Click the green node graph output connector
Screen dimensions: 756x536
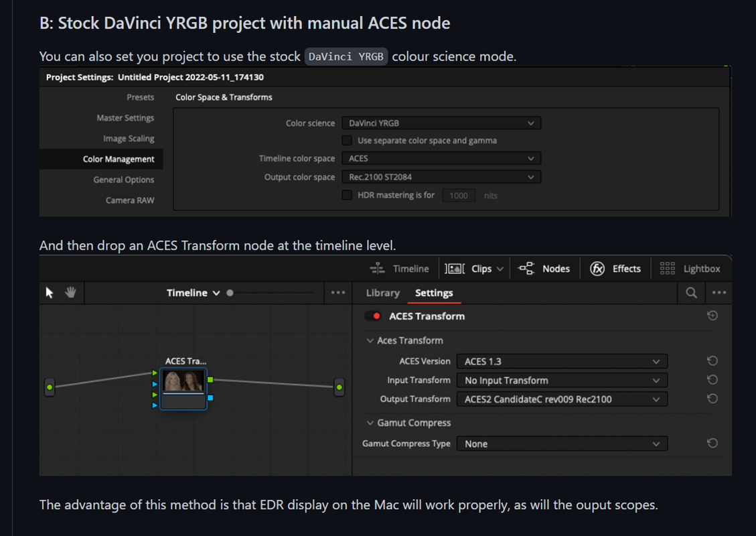click(x=339, y=387)
